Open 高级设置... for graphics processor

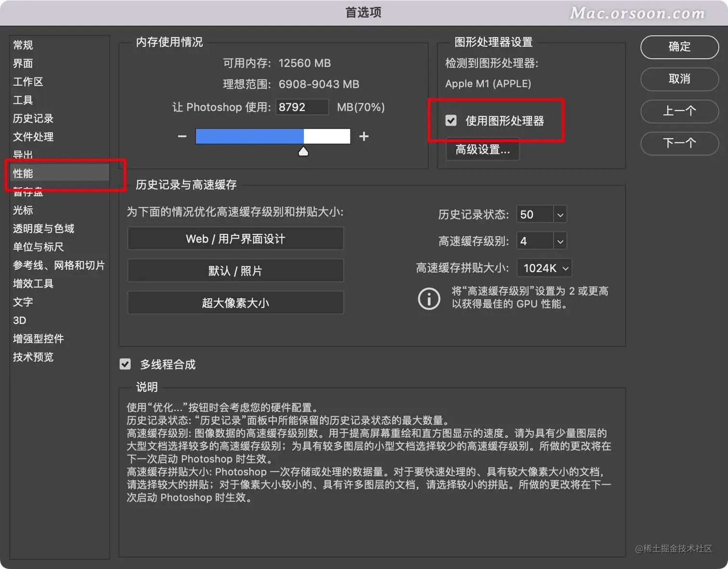482,149
